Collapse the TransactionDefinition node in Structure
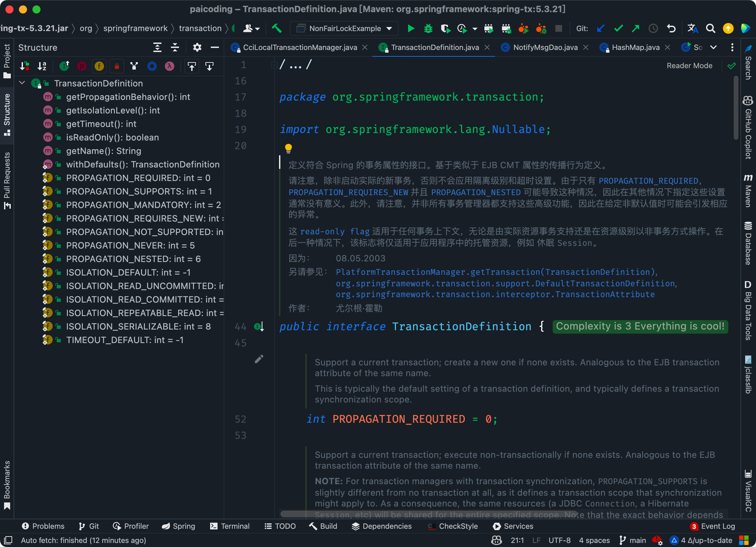This screenshot has width=756, height=547. pyautogui.click(x=22, y=83)
